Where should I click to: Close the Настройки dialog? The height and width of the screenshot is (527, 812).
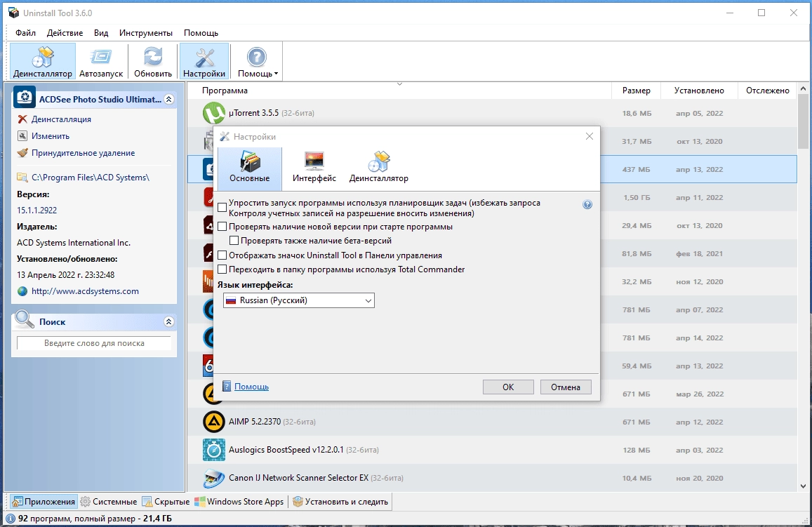point(590,136)
